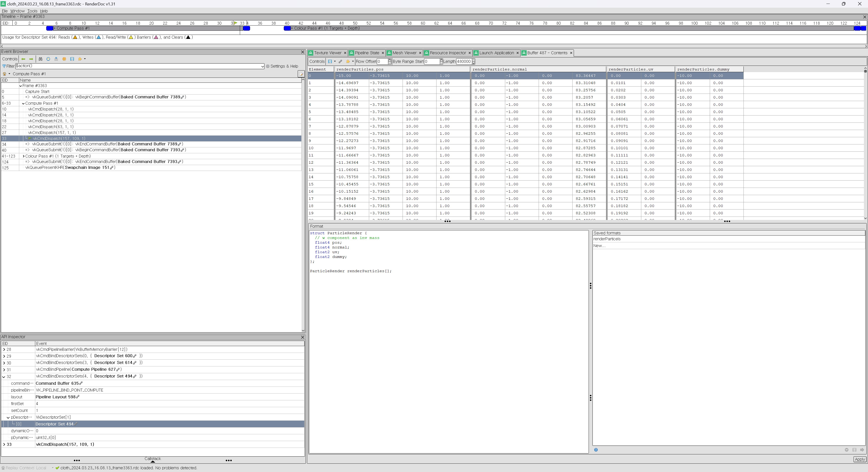Go to previous event with green left arrow

coord(23,59)
